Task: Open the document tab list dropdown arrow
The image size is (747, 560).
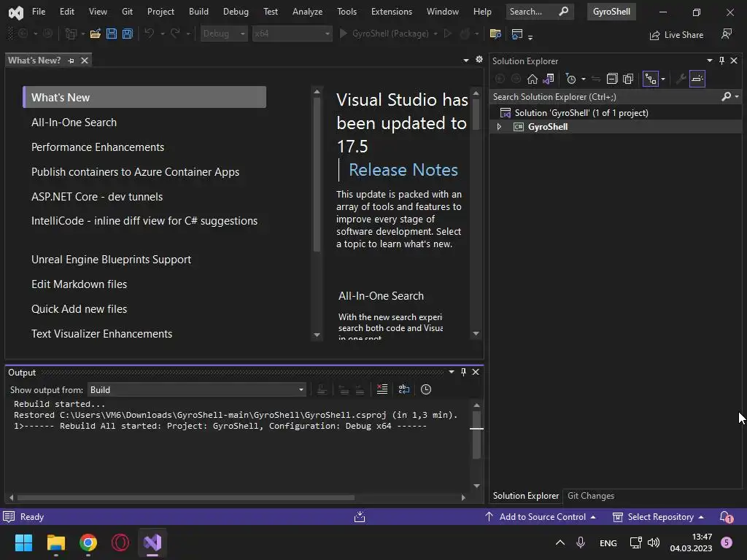Action: point(465,60)
